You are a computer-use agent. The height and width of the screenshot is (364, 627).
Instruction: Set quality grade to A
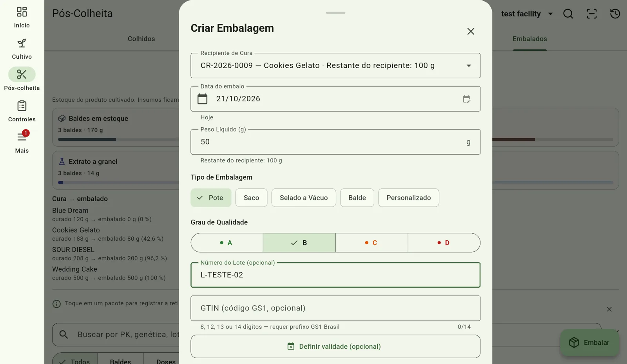tap(227, 243)
